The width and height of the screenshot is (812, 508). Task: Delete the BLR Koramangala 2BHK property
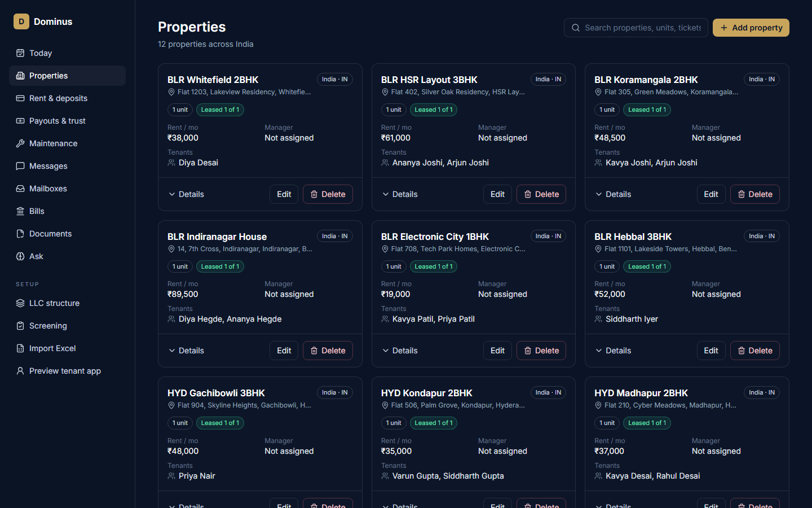pos(755,194)
